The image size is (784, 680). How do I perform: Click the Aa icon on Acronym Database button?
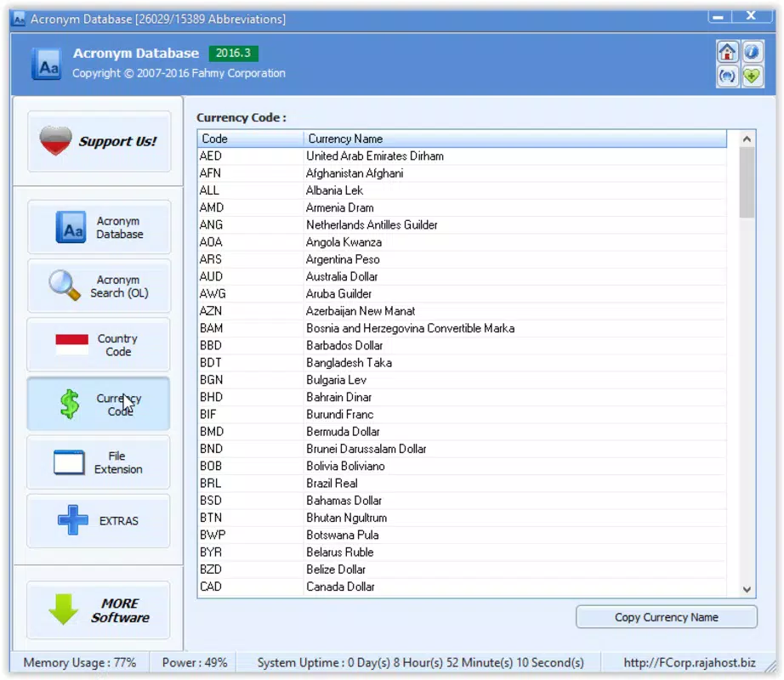[x=71, y=227]
